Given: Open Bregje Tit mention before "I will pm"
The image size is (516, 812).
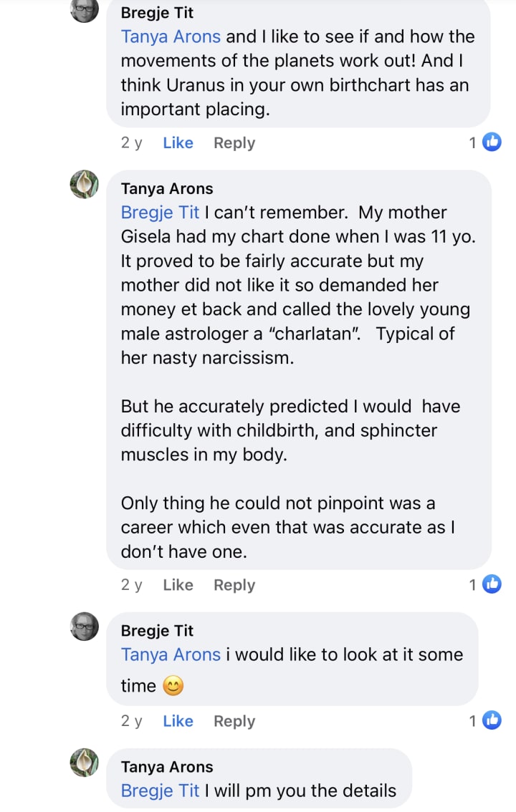Looking at the screenshot, I should coord(160,791).
